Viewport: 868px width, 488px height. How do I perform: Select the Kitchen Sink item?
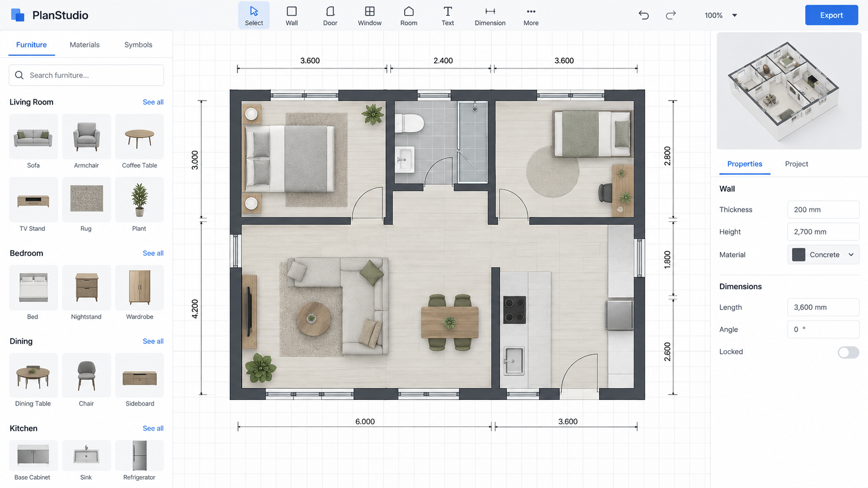[86, 461]
